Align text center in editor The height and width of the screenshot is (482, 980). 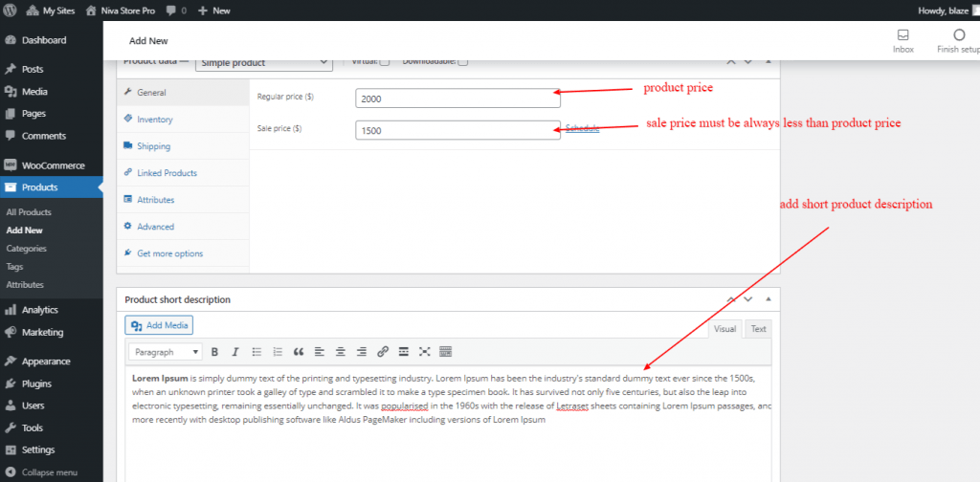[x=341, y=352]
